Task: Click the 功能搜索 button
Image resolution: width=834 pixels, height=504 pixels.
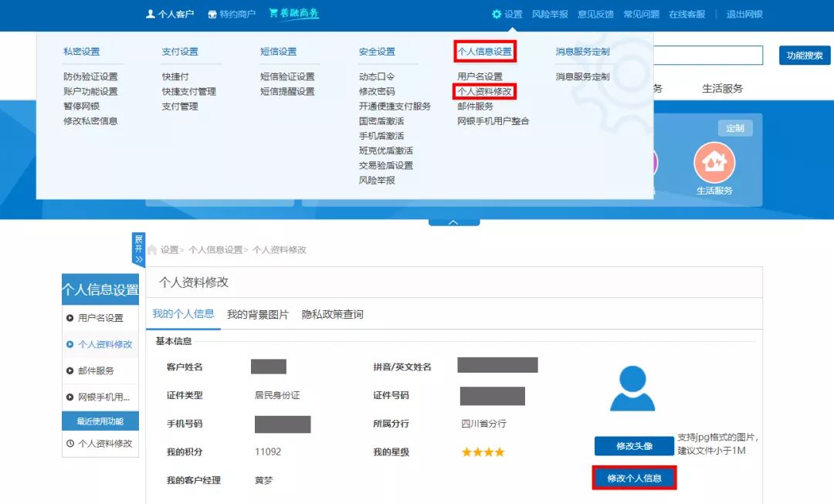Action: 804,56
